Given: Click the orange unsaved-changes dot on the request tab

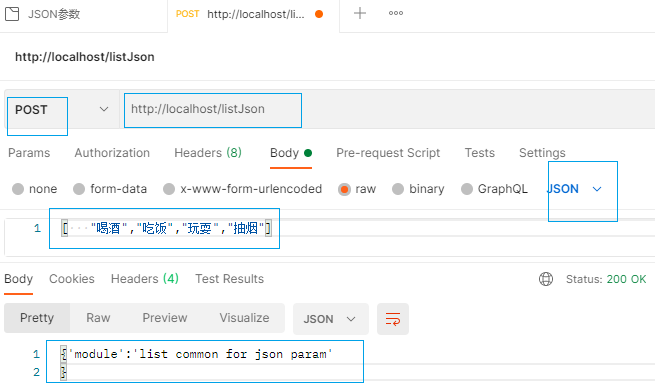Looking at the screenshot, I should [319, 14].
